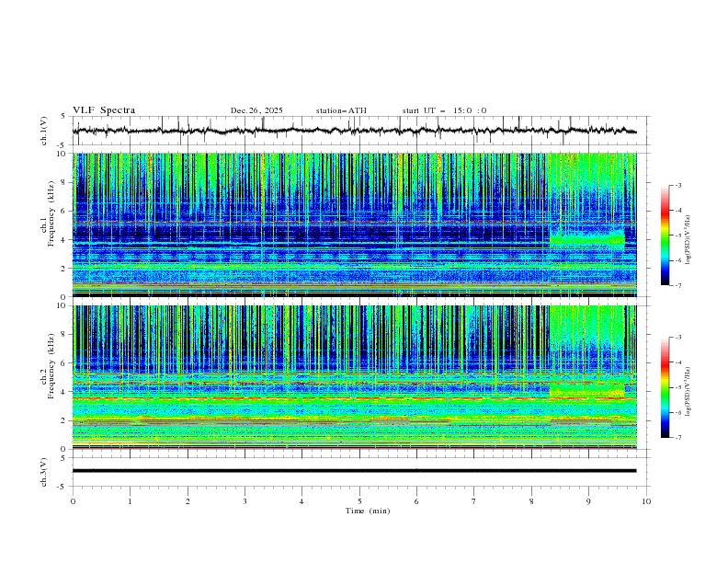Click the "VLF Spectra" plot title
Screen dimensions: 728x563
point(104,110)
